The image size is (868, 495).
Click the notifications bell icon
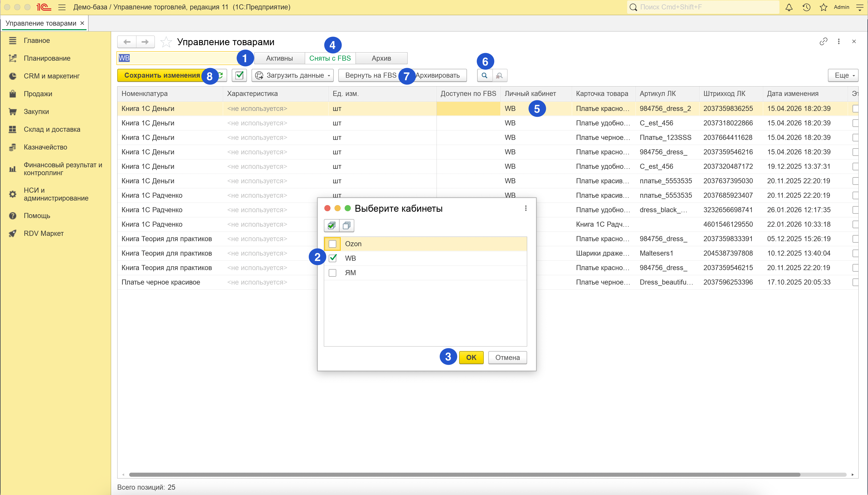(789, 7)
